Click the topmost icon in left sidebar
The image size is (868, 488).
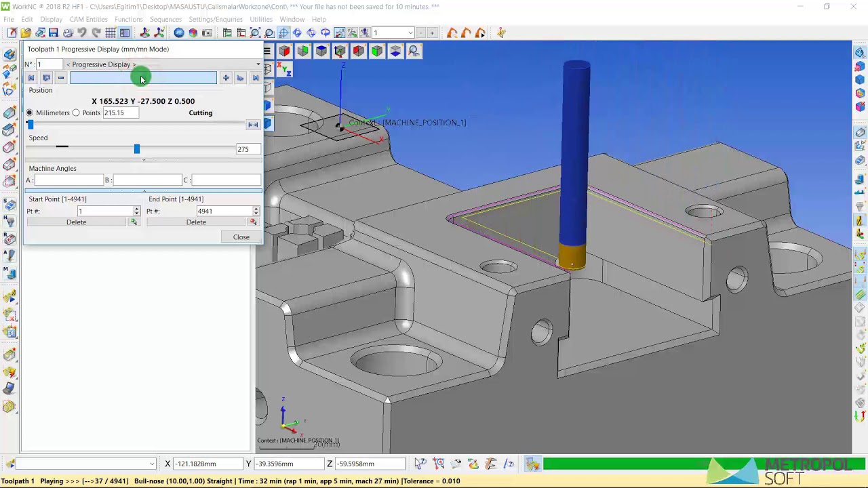click(9, 55)
